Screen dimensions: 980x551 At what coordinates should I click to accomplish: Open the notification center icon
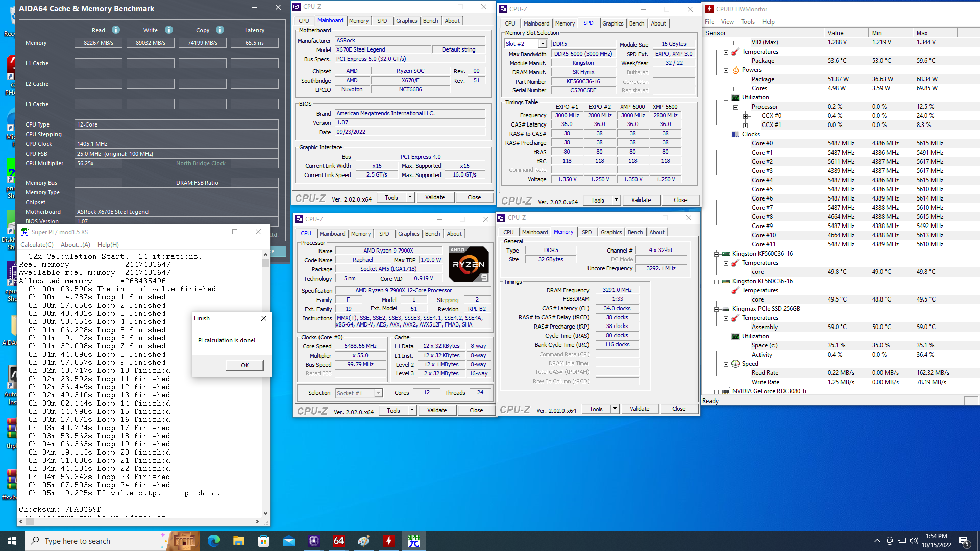coord(964,541)
